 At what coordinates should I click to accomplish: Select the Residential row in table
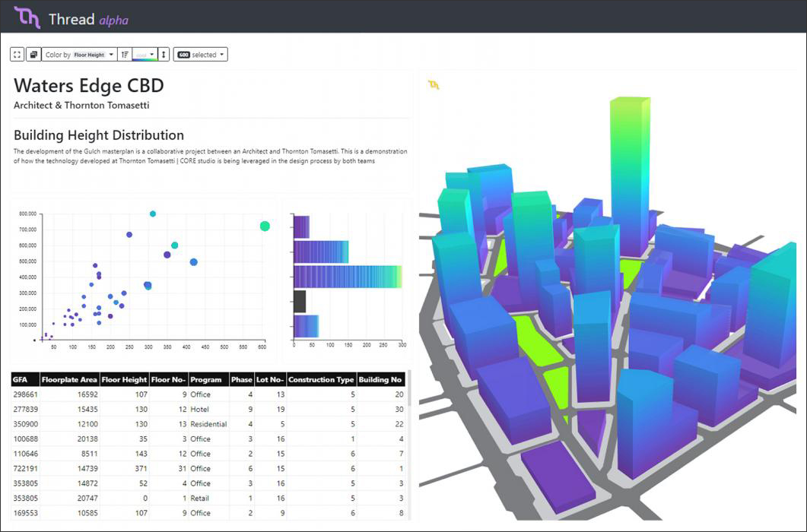coord(208,425)
